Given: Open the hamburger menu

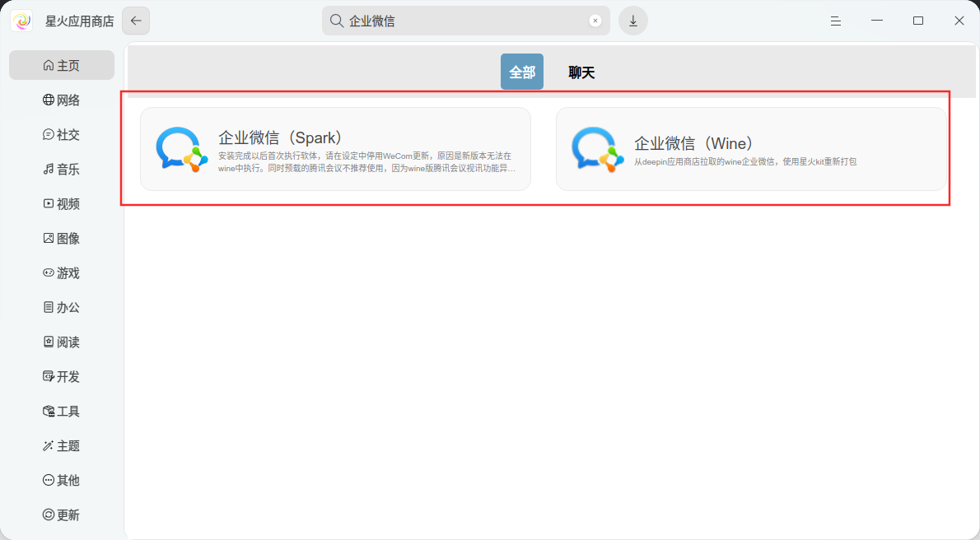Looking at the screenshot, I should 836,21.
